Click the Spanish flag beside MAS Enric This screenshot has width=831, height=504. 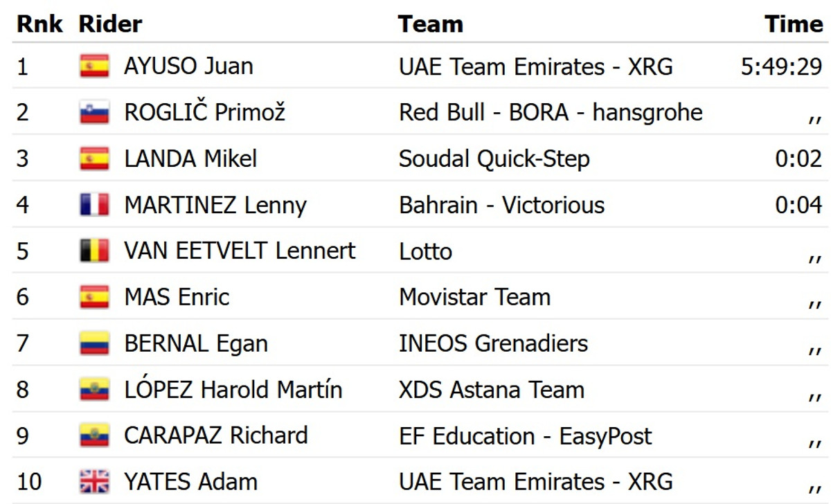[94, 297]
